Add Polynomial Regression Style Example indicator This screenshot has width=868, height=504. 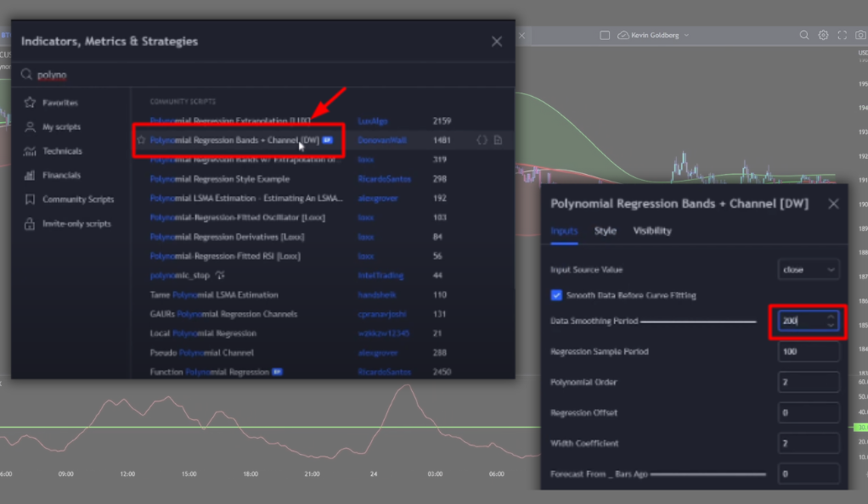click(x=220, y=179)
